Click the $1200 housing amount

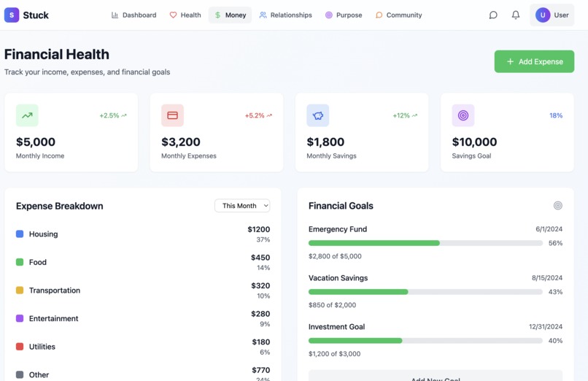(x=259, y=229)
